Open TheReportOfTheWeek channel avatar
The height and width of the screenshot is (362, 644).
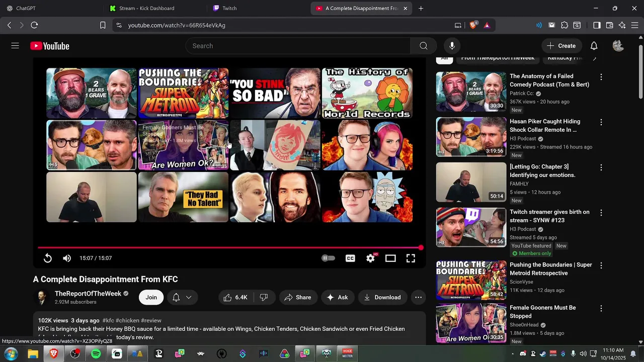coord(41,297)
